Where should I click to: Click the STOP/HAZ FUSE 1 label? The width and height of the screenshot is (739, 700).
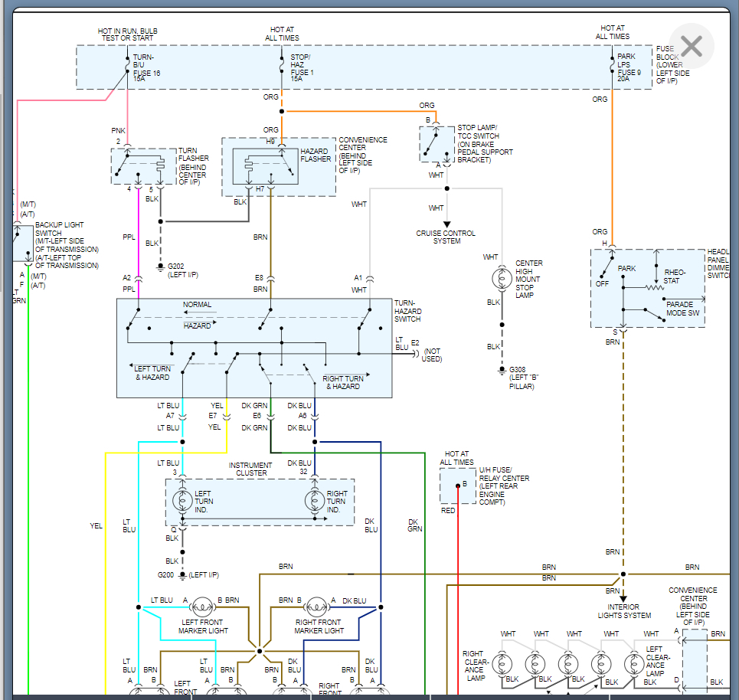302,68
